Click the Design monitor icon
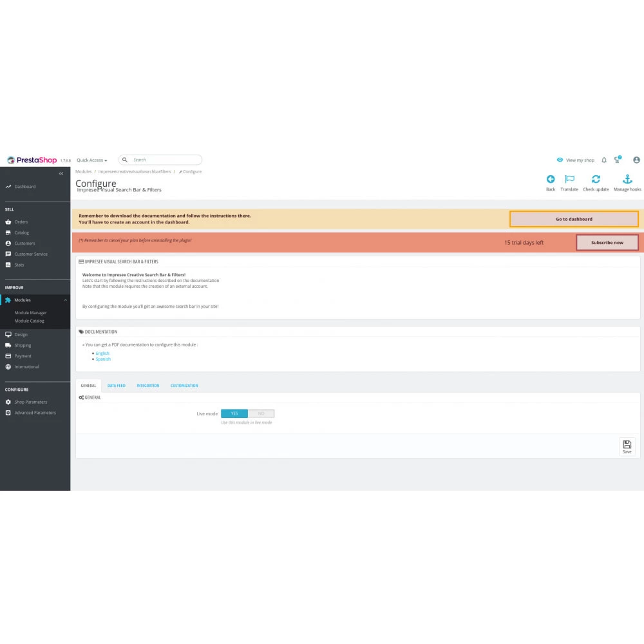Image resolution: width=644 pixels, height=644 pixels. [x=8, y=334]
